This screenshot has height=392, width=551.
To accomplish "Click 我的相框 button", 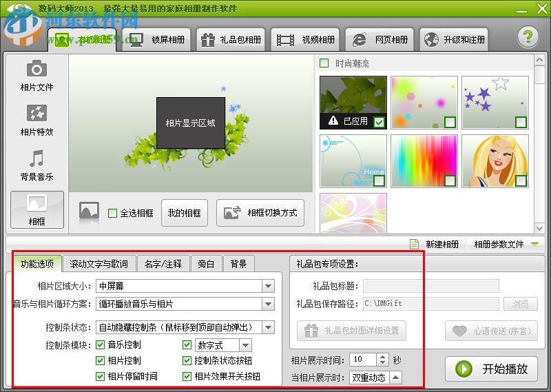I will 185,213.
